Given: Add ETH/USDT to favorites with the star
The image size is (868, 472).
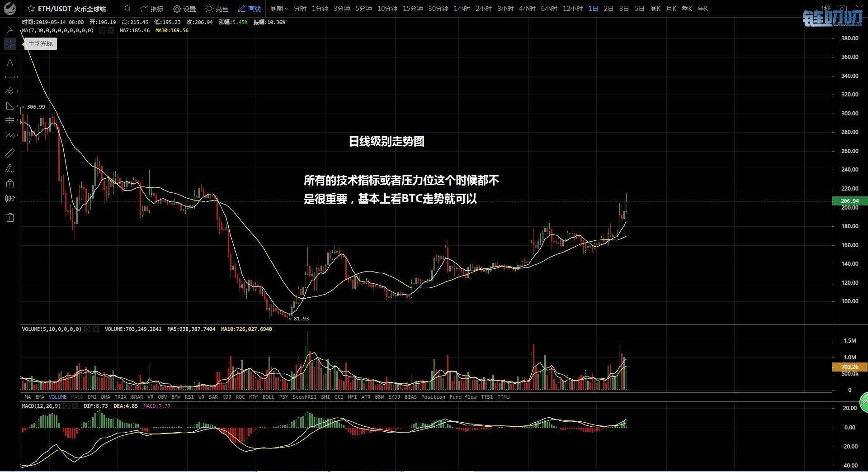Looking at the screenshot, I should [31, 9].
